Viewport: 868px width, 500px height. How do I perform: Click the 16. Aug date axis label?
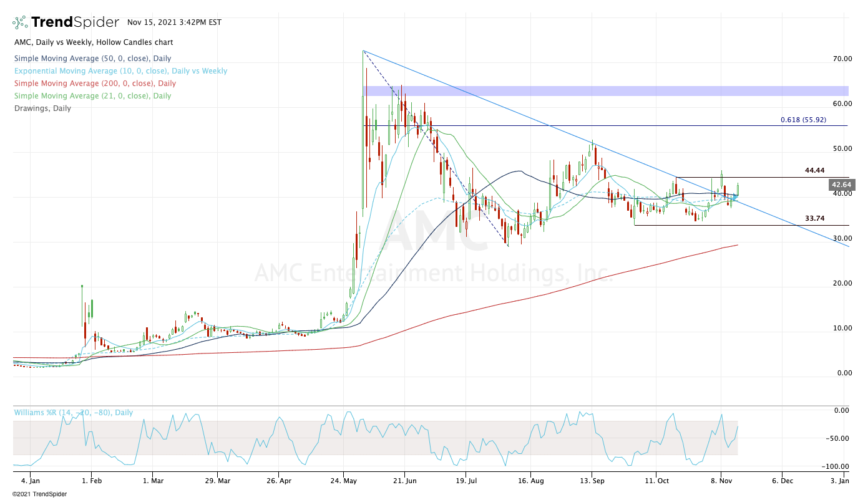click(x=530, y=481)
